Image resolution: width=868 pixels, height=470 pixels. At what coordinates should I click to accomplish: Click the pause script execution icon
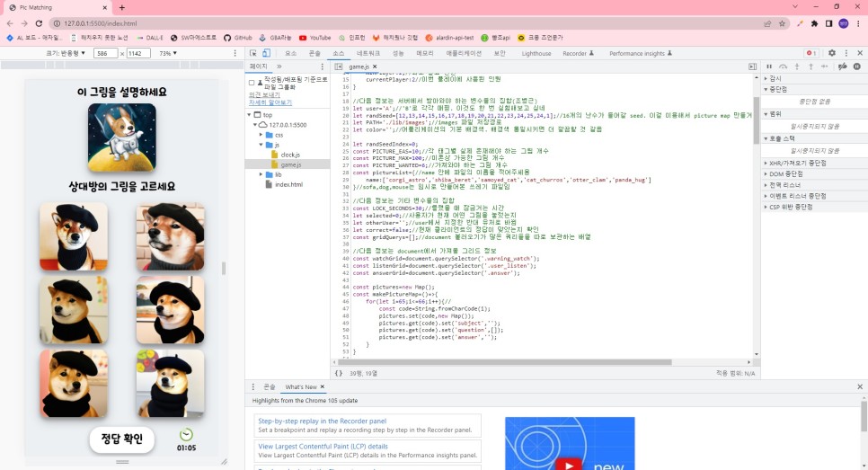click(x=768, y=67)
